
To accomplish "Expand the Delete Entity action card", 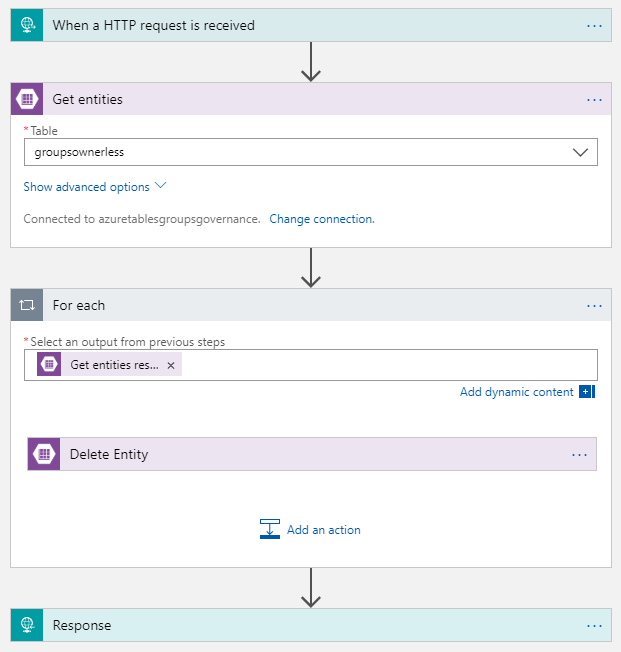I will 300,454.
